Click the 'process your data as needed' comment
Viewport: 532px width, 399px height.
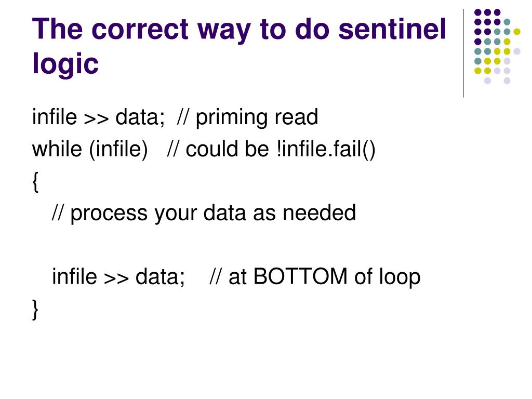[204, 214]
